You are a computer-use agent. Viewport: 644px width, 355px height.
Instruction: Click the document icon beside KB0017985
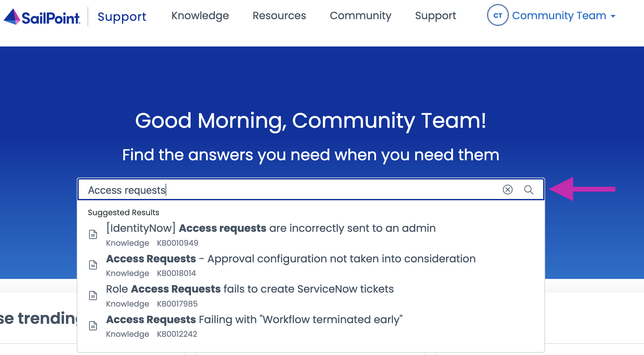pos(93,295)
